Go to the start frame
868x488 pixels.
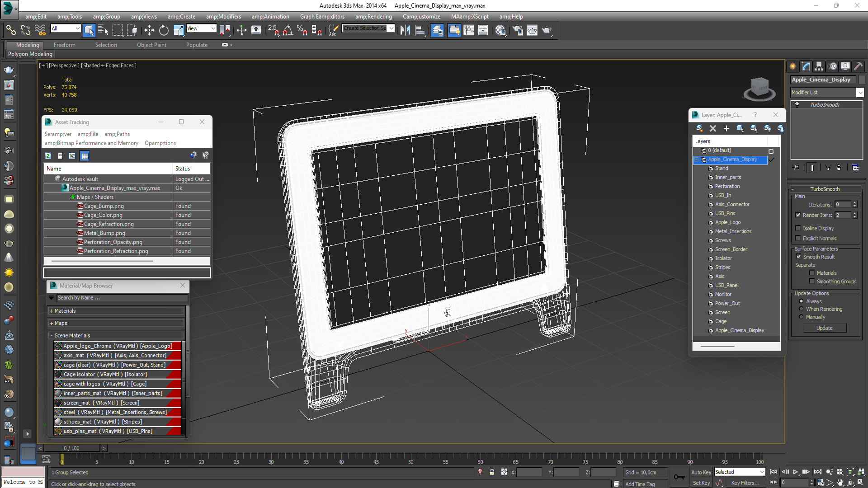[774, 472]
